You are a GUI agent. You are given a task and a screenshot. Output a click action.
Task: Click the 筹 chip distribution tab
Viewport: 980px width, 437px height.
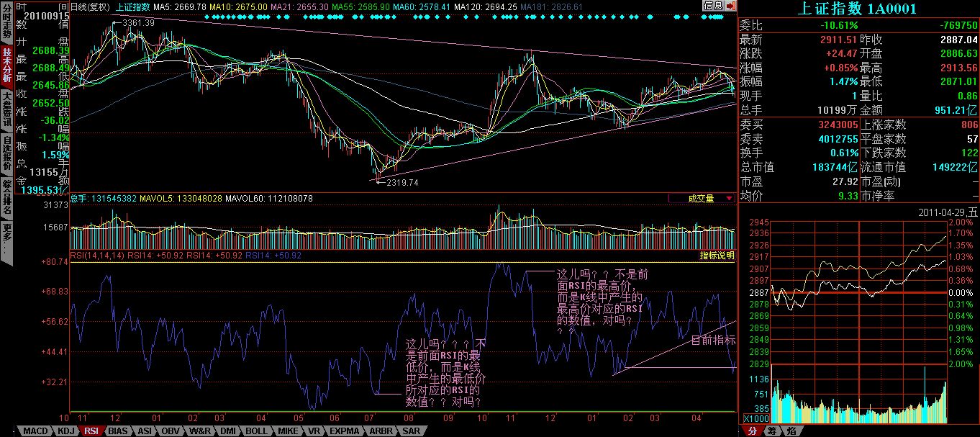(x=771, y=431)
